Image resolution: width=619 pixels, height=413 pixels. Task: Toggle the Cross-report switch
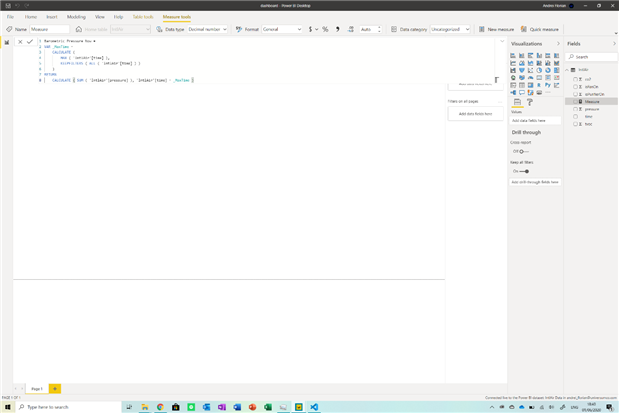[x=521, y=151]
